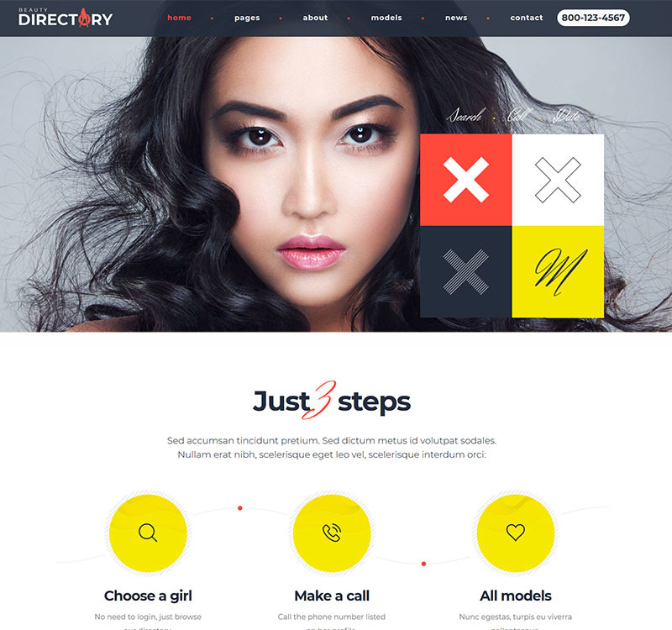Open the home menu item
The width and height of the screenshot is (672, 630).
point(179,18)
